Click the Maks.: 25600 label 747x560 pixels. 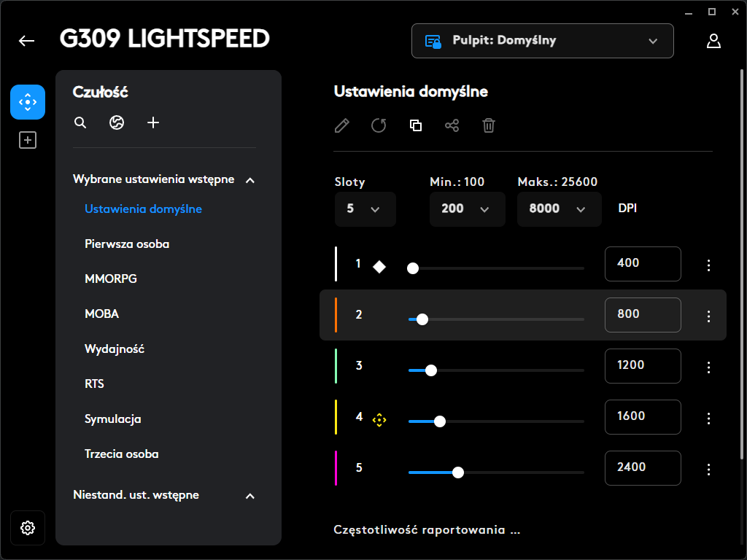point(557,182)
